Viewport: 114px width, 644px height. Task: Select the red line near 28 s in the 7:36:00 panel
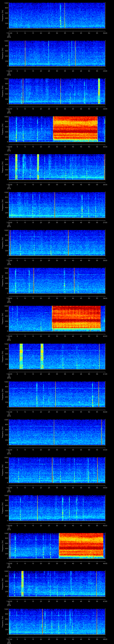[x=55, y=205]
